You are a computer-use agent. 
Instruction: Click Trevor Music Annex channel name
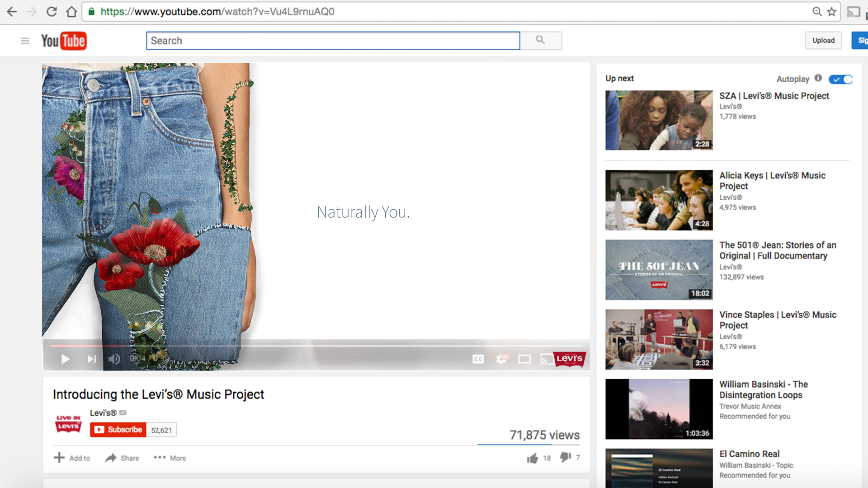[x=750, y=406]
